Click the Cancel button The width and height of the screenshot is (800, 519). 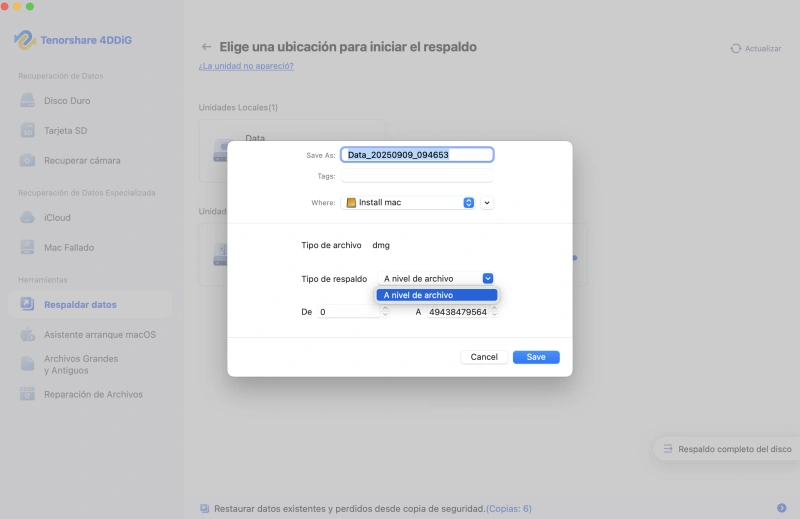(484, 357)
